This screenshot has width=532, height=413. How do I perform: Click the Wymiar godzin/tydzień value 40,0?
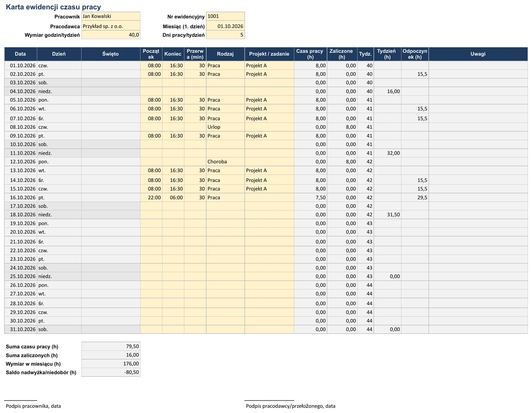click(111, 35)
